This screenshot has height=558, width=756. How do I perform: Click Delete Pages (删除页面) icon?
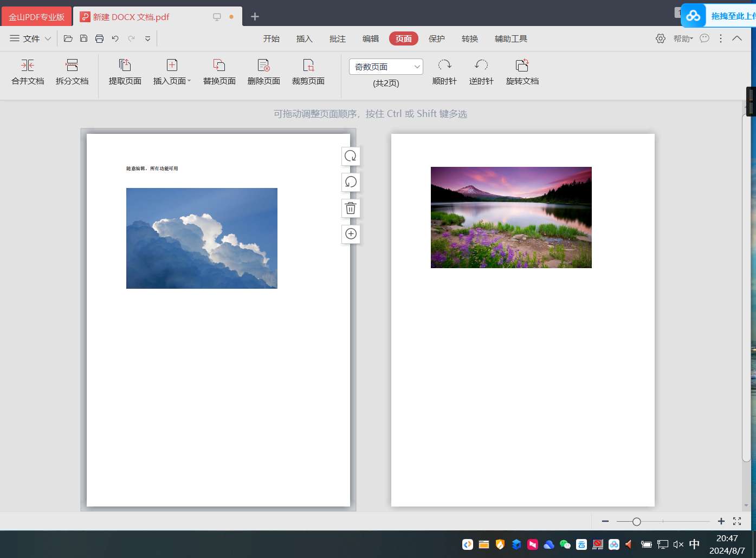[x=263, y=66]
